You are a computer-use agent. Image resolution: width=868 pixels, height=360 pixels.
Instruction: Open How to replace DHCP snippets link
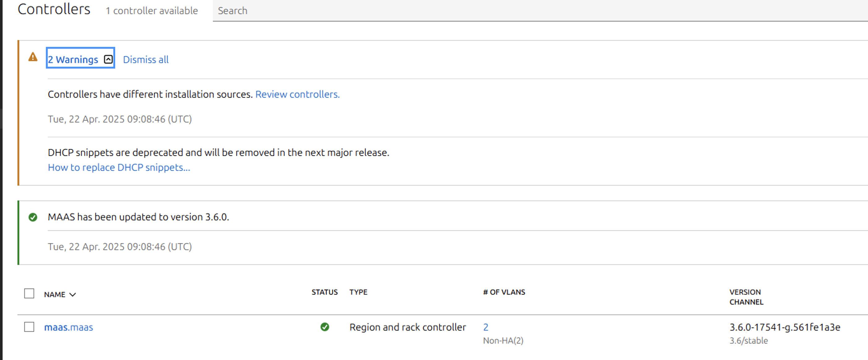point(119,167)
